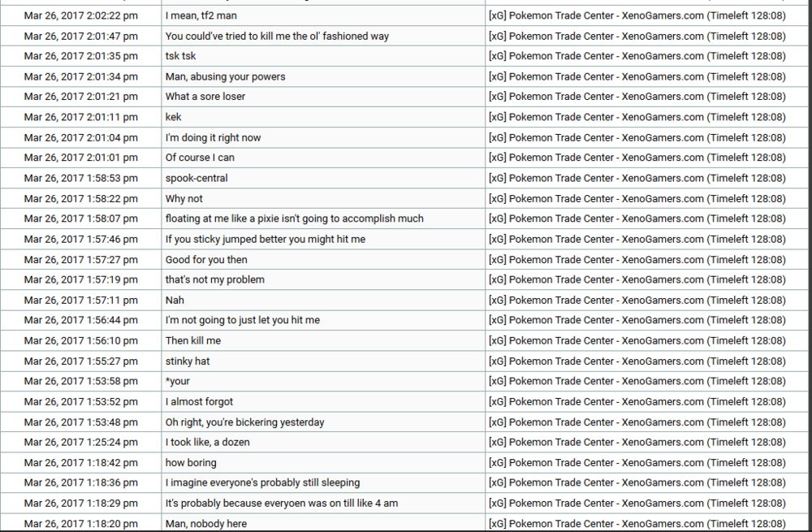Select the 'spook-central' chat message
The image size is (812, 532).
197,178
